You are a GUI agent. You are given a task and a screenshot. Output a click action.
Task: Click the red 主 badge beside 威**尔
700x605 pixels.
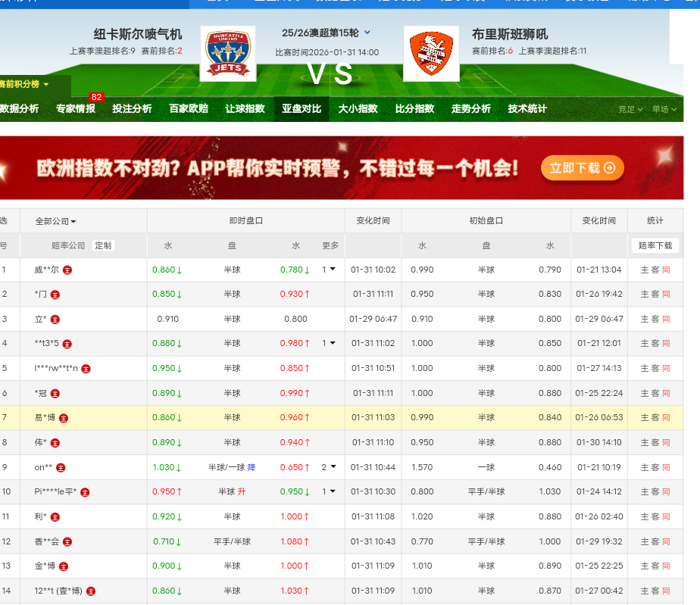pyautogui.click(x=67, y=270)
